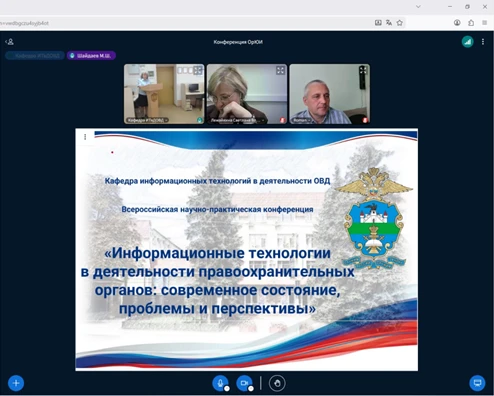This screenshot has height=396, width=494.
Task: Open the browser extensions icon
Action: tap(471, 23)
